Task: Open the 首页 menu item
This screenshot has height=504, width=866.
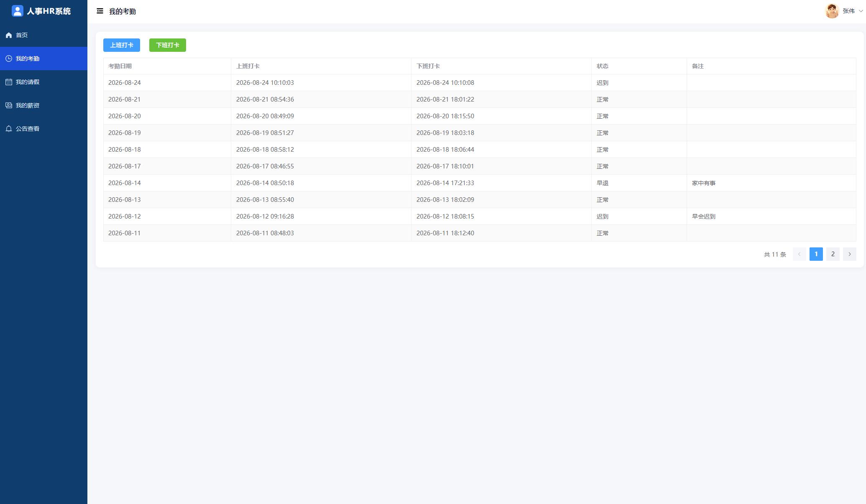Action: click(x=43, y=35)
